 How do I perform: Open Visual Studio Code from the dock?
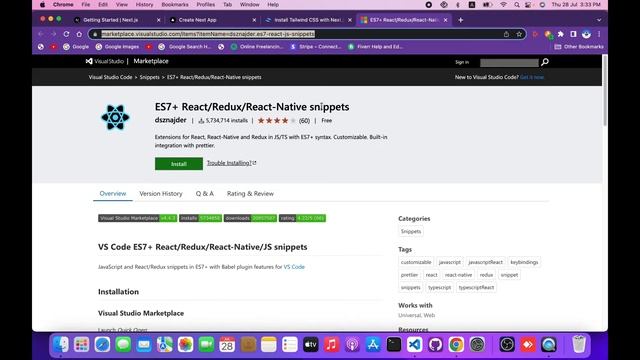point(415,344)
